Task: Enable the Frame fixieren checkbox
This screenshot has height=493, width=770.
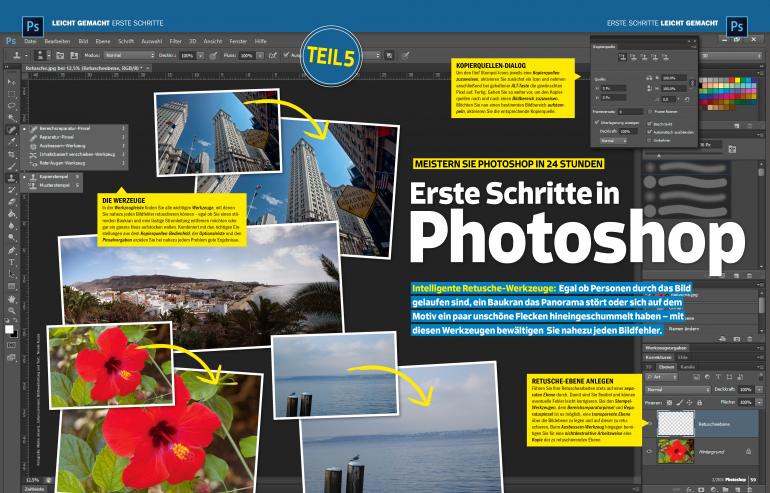Action: 650,111
